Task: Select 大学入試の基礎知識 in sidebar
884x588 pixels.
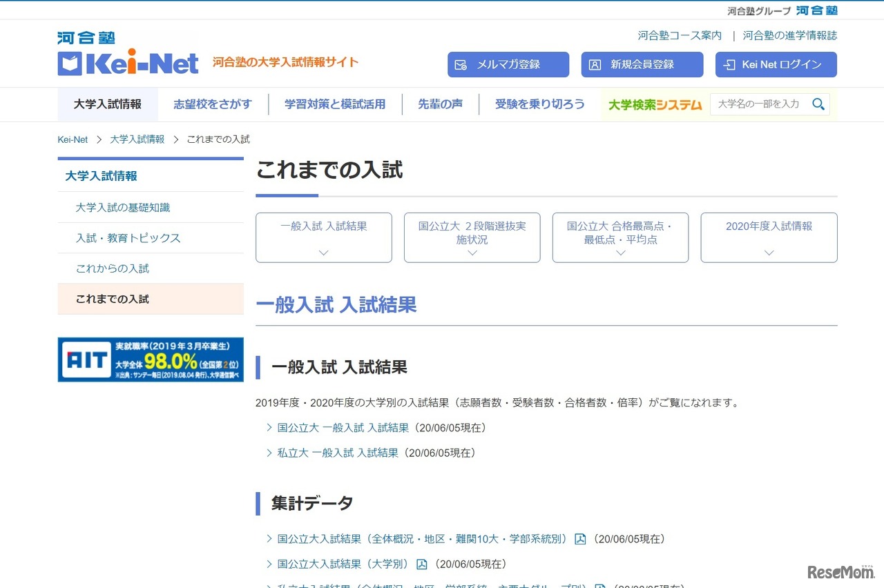Action: click(123, 207)
